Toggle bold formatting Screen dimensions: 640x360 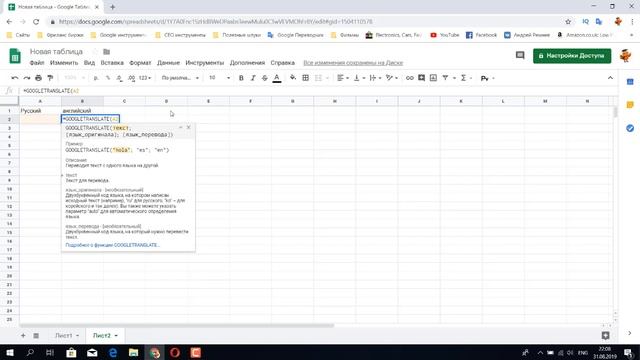pos(241,78)
